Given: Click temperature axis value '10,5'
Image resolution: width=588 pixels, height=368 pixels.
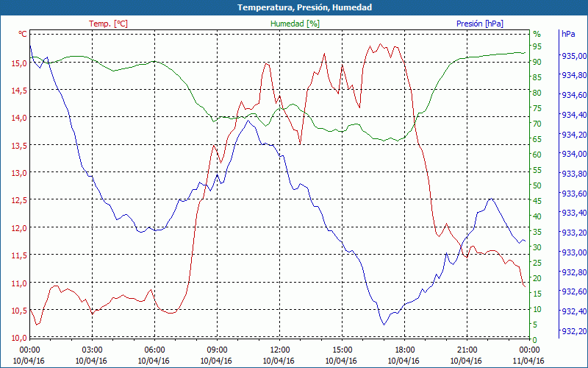Looking at the screenshot, I should [19, 311].
